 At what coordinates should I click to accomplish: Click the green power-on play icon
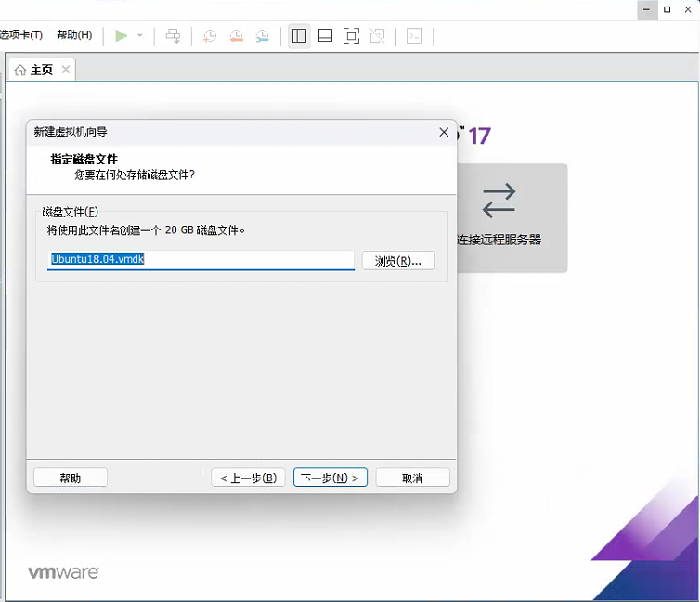pos(121,35)
